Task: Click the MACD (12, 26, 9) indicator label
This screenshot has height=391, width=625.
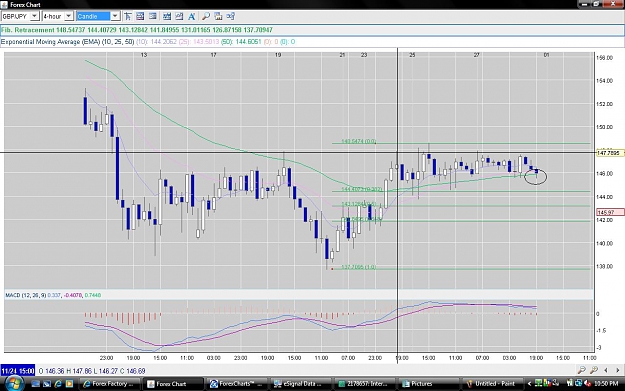Action: 25,295
